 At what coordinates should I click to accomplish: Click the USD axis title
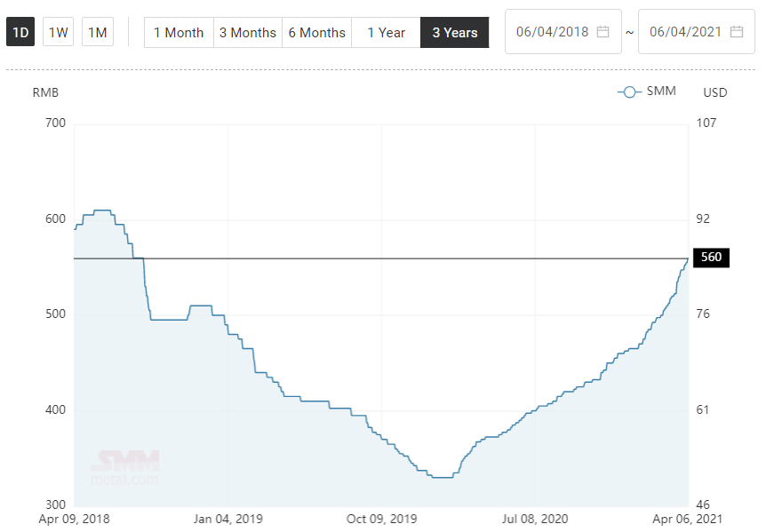714,92
